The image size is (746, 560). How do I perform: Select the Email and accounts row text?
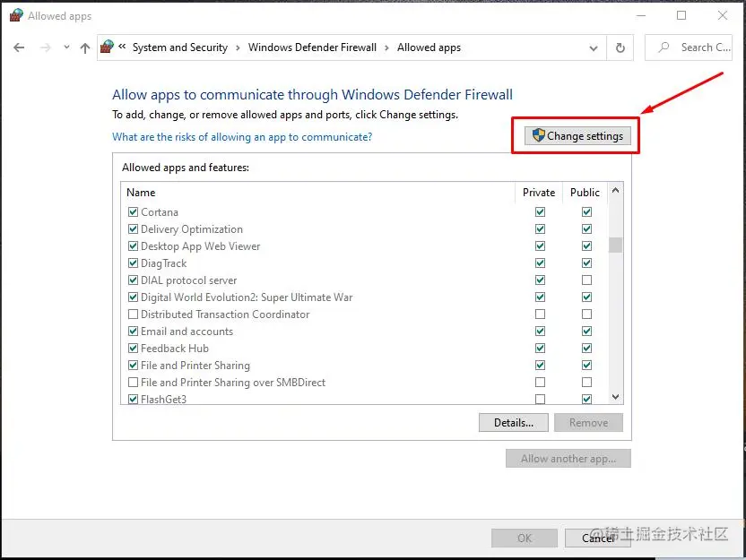tap(187, 332)
